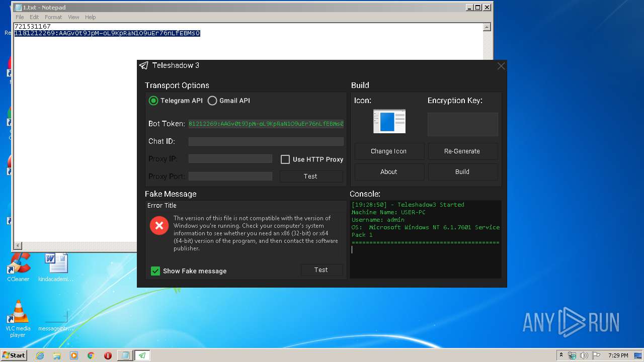Click the Change Icon button
The width and height of the screenshot is (644, 362).
pyautogui.click(x=389, y=151)
